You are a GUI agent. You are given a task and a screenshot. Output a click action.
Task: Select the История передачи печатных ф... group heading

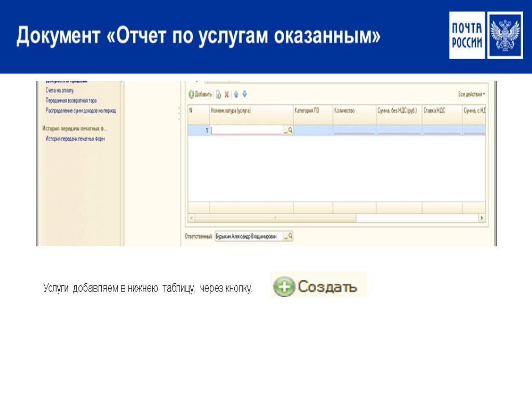pos(75,128)
